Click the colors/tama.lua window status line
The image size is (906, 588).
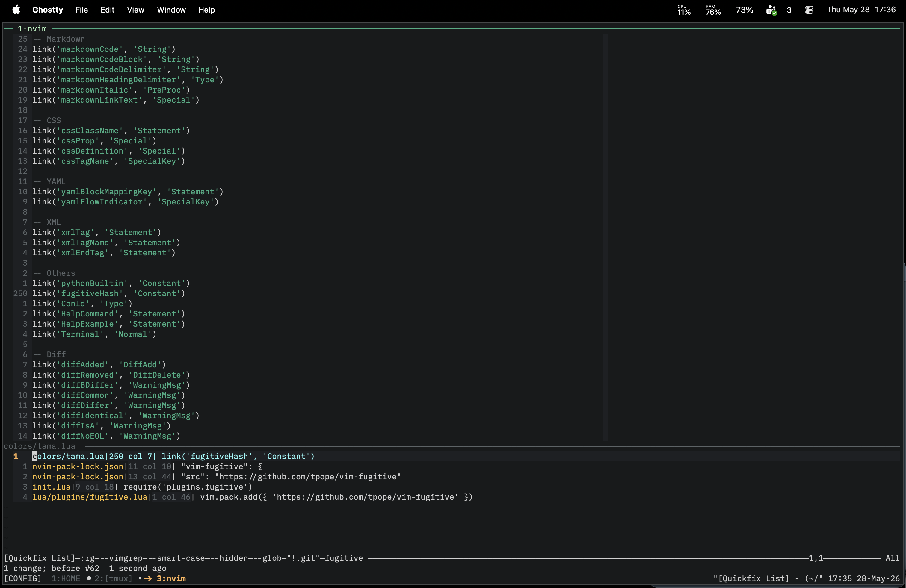40,446
